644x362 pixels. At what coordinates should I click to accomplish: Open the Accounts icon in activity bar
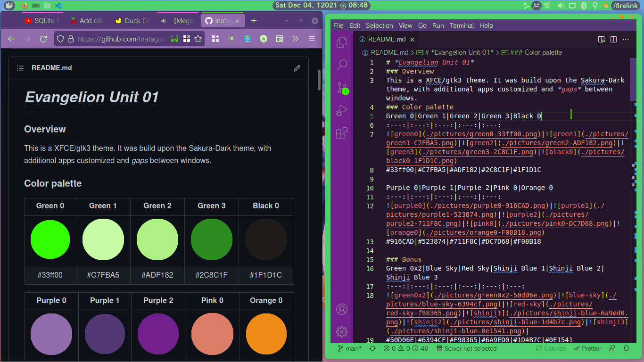point(342,309)
